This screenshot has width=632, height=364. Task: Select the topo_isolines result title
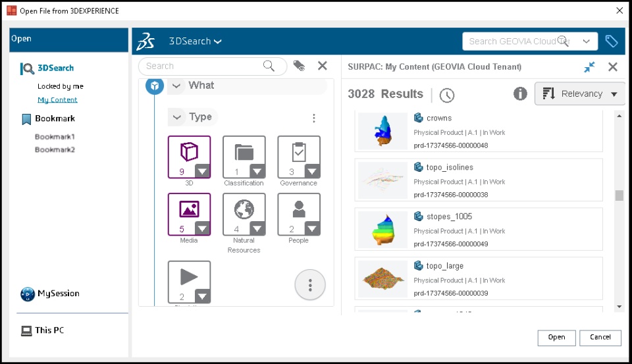tap(450, 167)
